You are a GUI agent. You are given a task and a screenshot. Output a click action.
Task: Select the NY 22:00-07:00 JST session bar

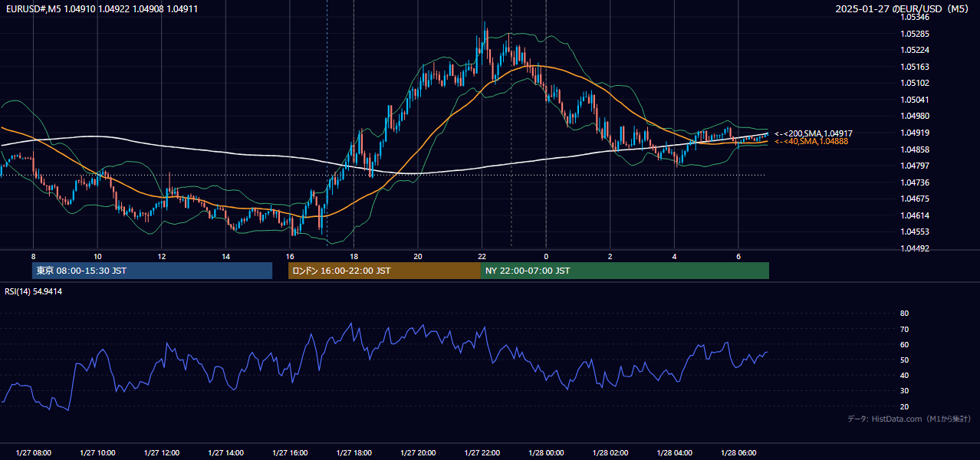point(625,271)
